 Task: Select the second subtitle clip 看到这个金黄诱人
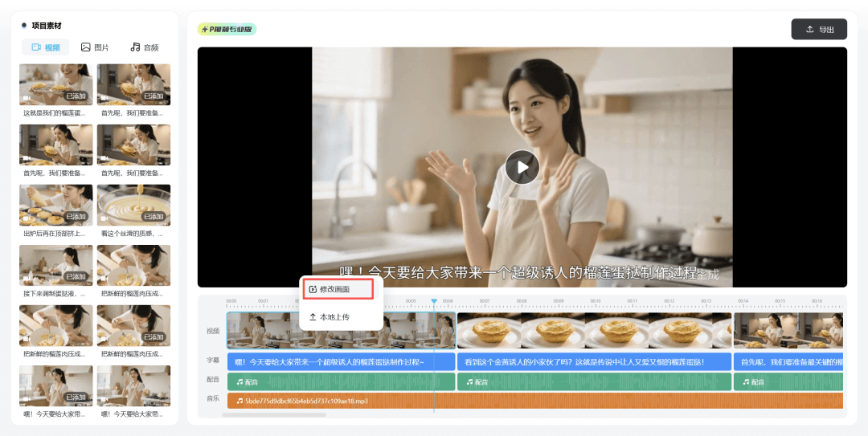click(x=594, y=362)
